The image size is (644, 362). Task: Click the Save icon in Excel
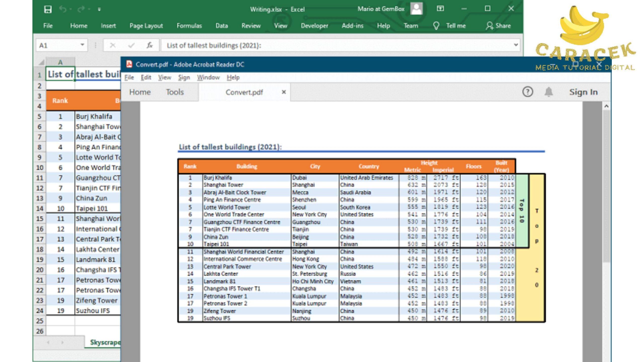coord(48,10)
